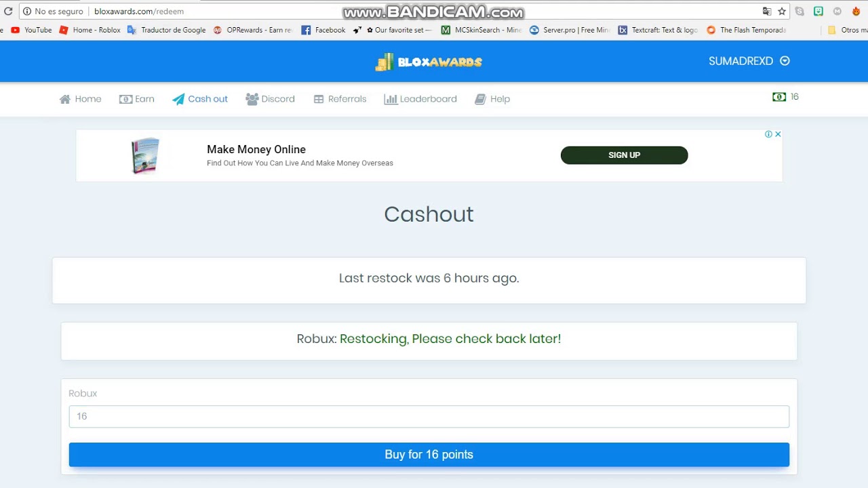Open The Flash Temporada bookmark

746,30
